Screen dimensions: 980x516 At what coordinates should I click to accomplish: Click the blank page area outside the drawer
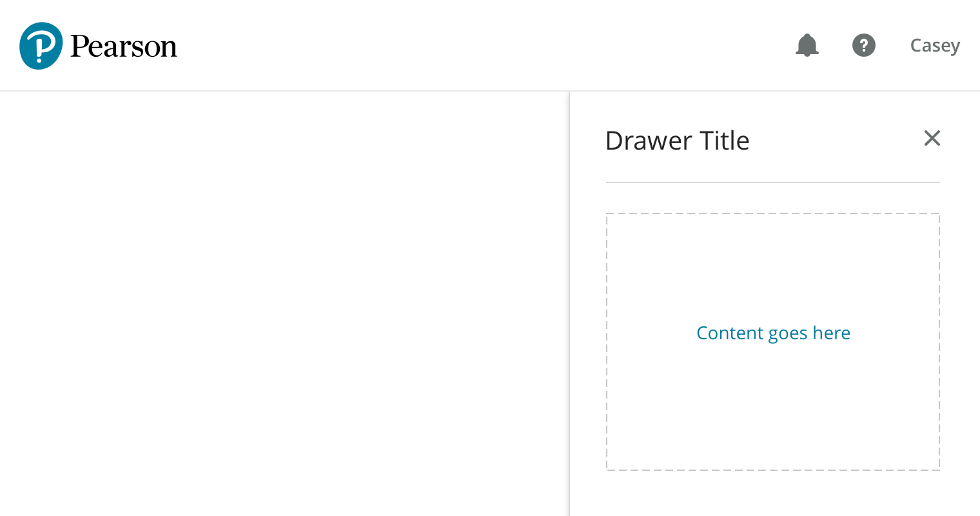284,303
